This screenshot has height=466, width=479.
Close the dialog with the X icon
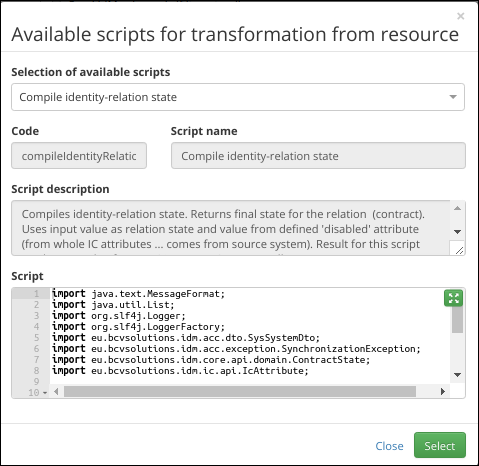click(x=460, y=16)
